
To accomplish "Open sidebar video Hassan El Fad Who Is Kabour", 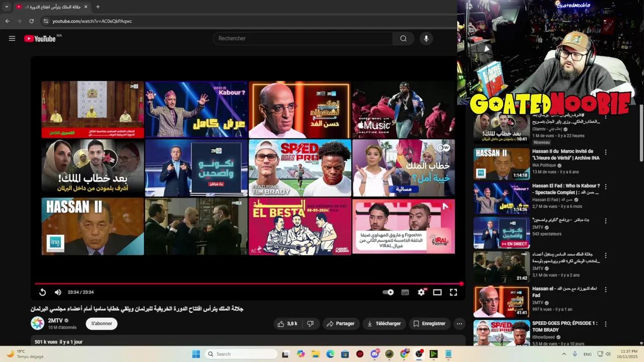I will click(x=566, y=189).
